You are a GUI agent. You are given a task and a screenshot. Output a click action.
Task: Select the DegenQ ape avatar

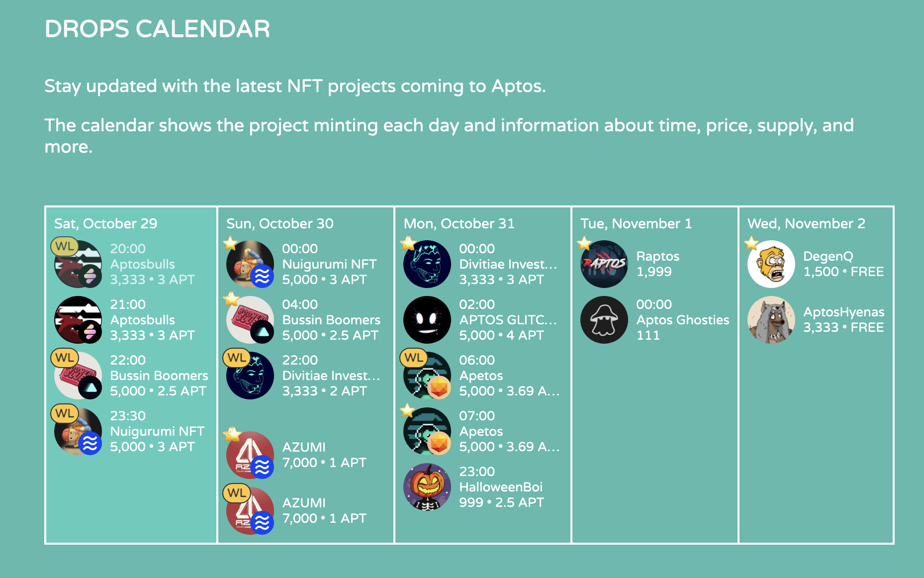[x=771, y=264]
